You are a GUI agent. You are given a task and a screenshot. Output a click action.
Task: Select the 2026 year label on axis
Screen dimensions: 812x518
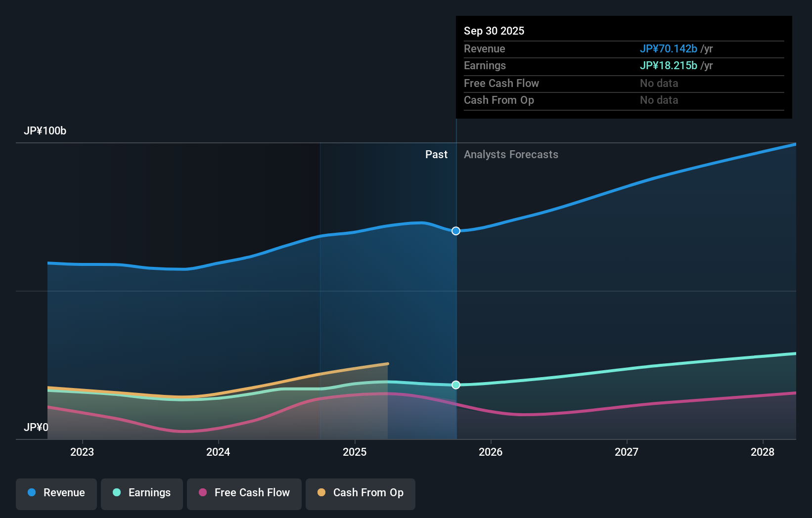[491, 452]
